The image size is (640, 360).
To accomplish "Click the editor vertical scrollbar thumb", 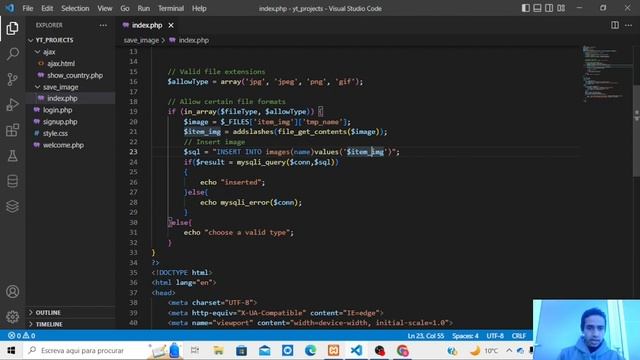I will (x=636, y=131).
